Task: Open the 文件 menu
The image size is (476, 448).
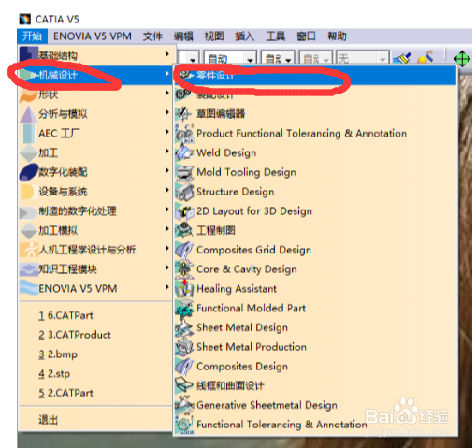Action: [x=152, y=36]
